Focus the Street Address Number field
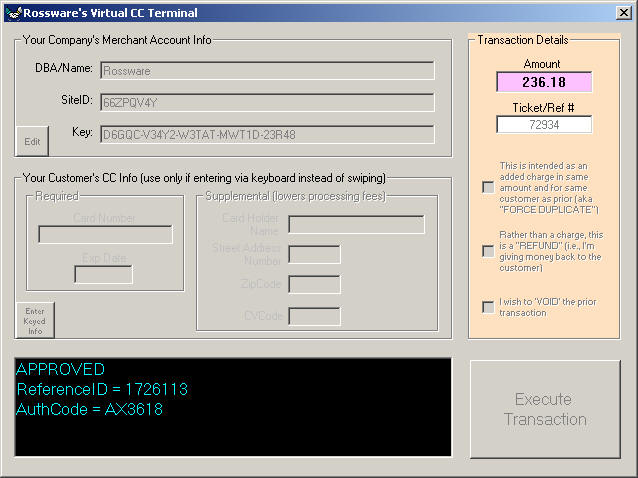Screen dimensions: 638x478 point(314,254)
